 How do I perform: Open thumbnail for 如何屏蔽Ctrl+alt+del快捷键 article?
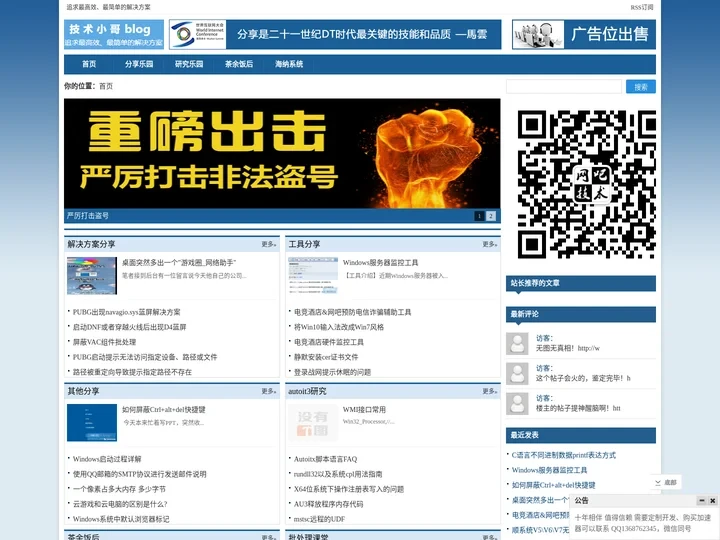pos(92,423)
